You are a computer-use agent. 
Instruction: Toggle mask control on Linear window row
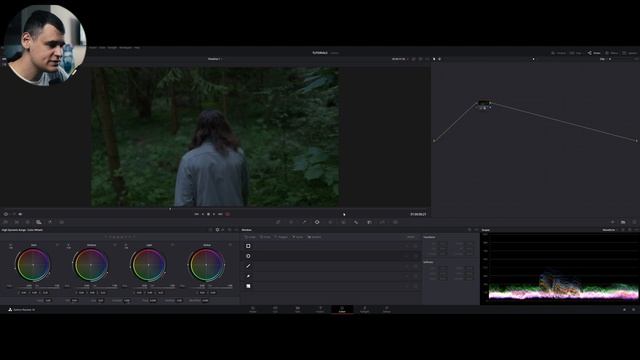415,246
